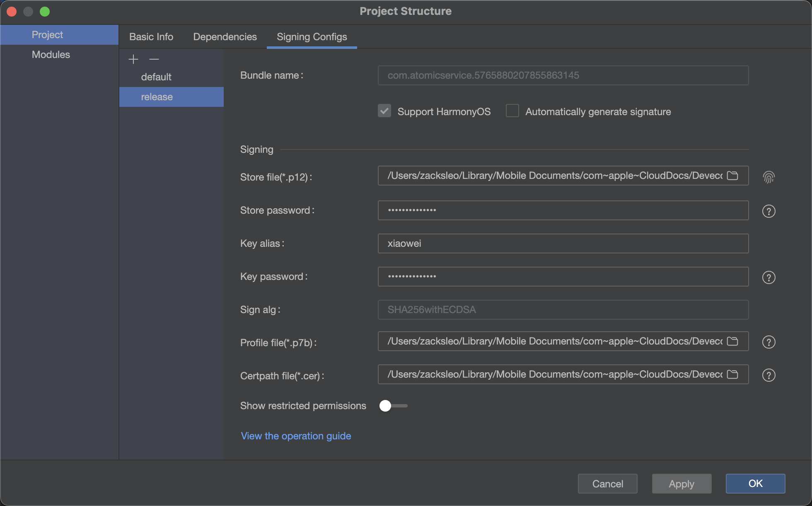This screenshot has width=812, height=506.
Task: Browse folder for Store file p12
Action: coord(732,176)
